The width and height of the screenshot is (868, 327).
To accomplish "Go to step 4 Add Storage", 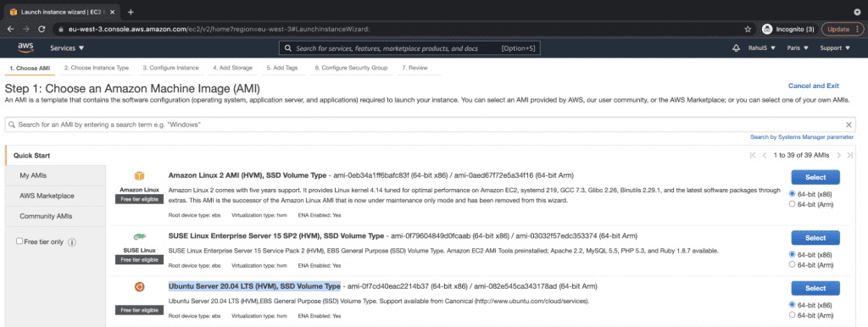I will pyautogui.click(x=232, y=68).
